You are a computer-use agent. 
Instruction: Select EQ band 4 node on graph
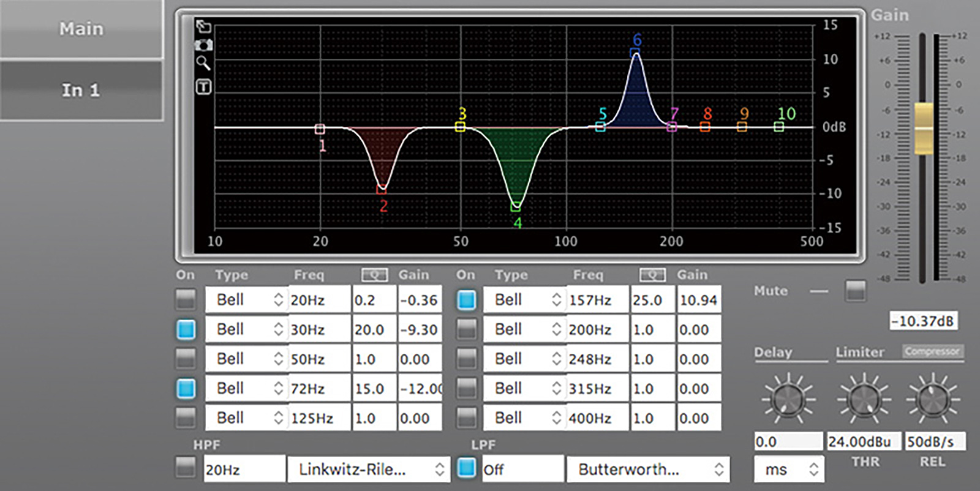(516, 207)
